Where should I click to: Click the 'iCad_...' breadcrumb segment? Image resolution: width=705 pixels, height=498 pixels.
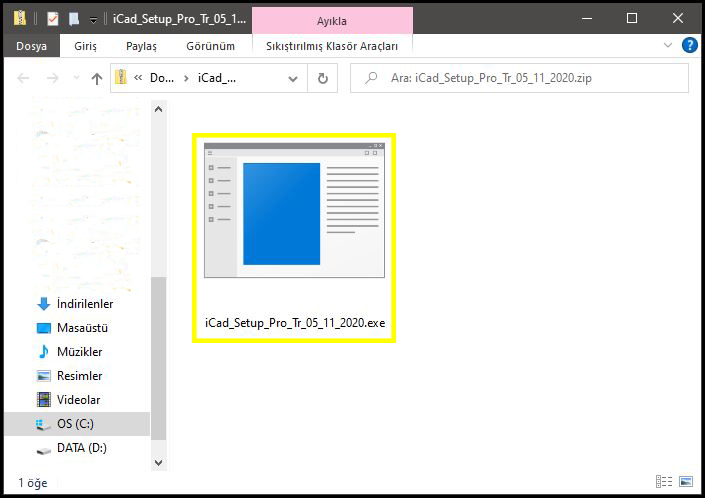217,78
